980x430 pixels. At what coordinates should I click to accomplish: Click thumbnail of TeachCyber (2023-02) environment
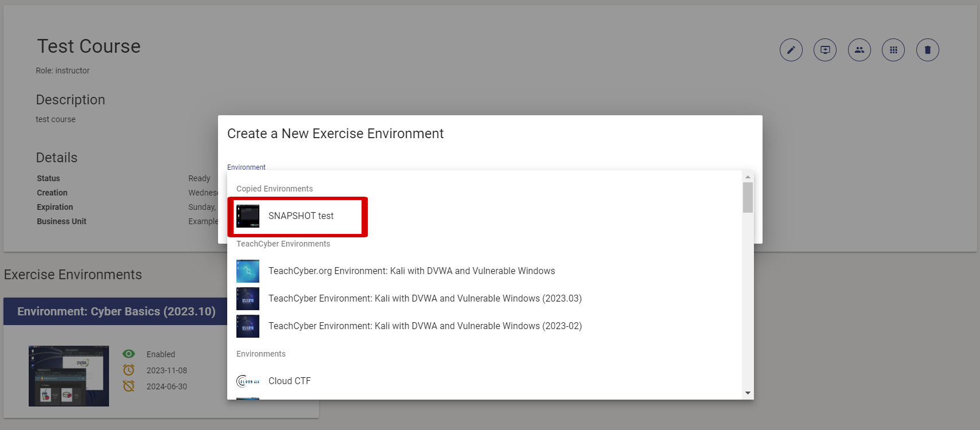tap(248, 326)
